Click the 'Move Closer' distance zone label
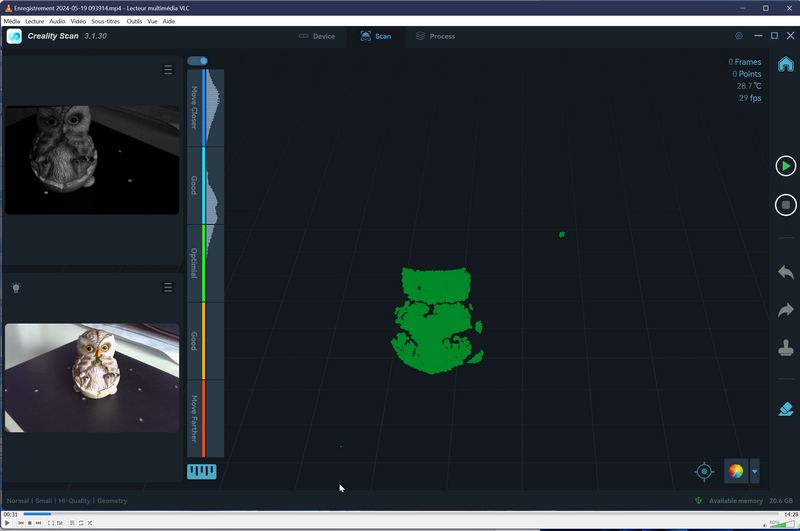The height and width of the screenshot is (531, 800). pos(194,108)
